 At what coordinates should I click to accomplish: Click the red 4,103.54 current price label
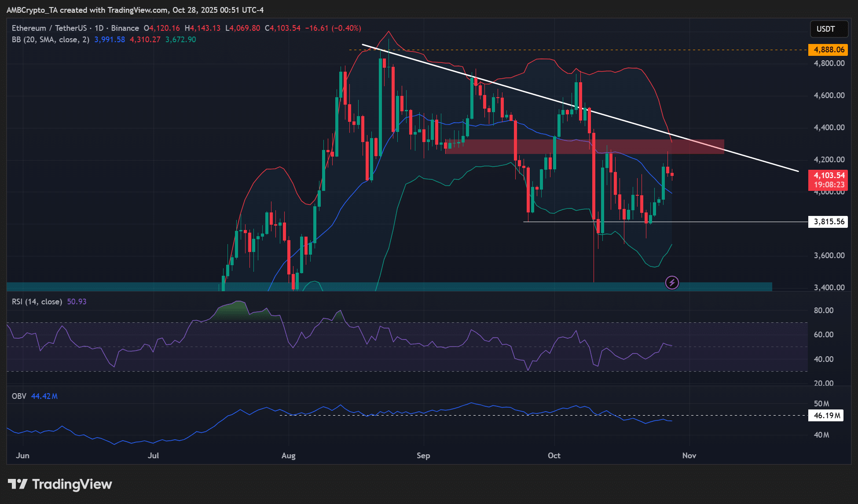pos(829,175)
